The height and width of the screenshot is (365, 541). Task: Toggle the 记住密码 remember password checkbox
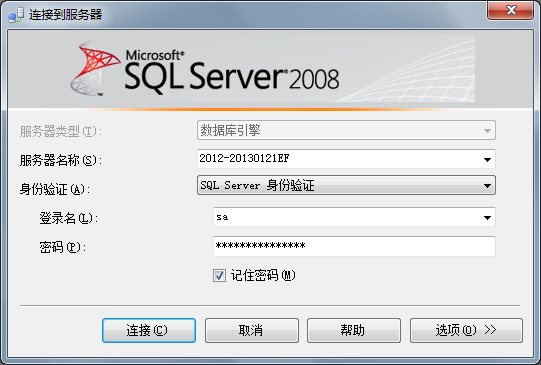tap(219, 275)
